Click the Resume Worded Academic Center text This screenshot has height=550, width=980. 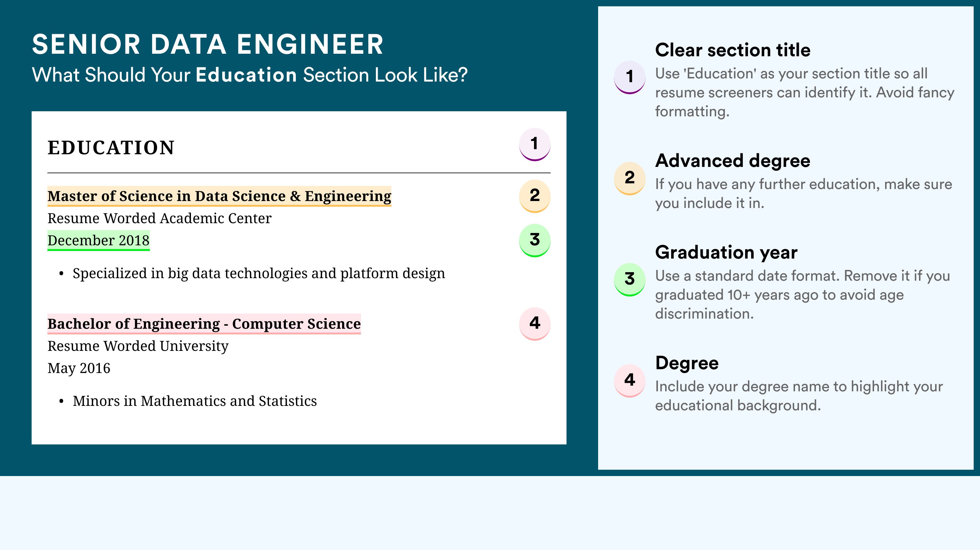tap(159, 218)
